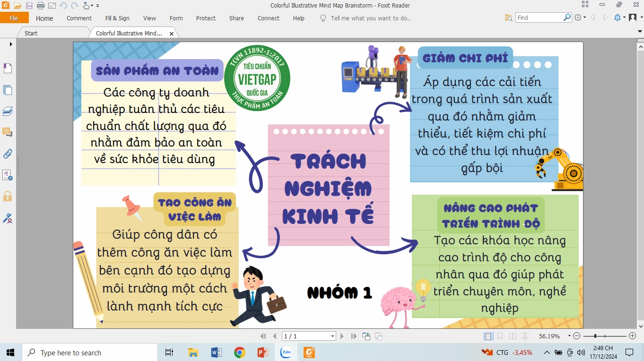The image size is (644, 361).
Task: Go to the first page button
Action: [263, 336]
